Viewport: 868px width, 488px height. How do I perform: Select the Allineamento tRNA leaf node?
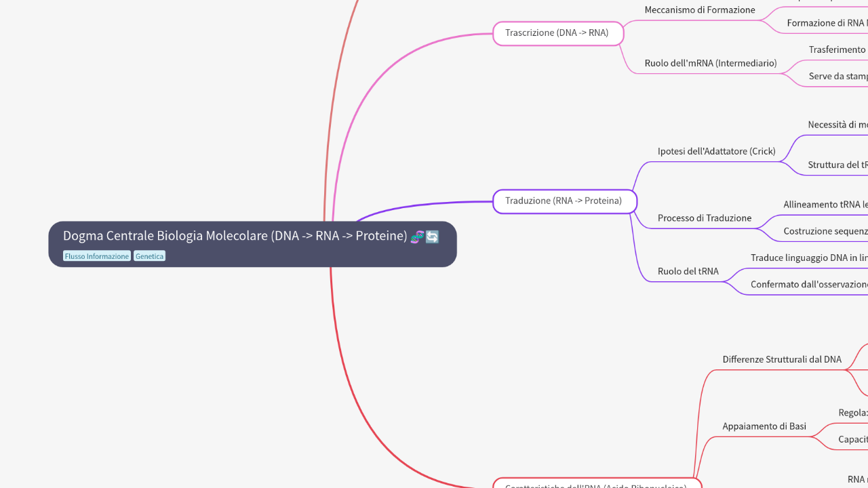tap(825, 205)
